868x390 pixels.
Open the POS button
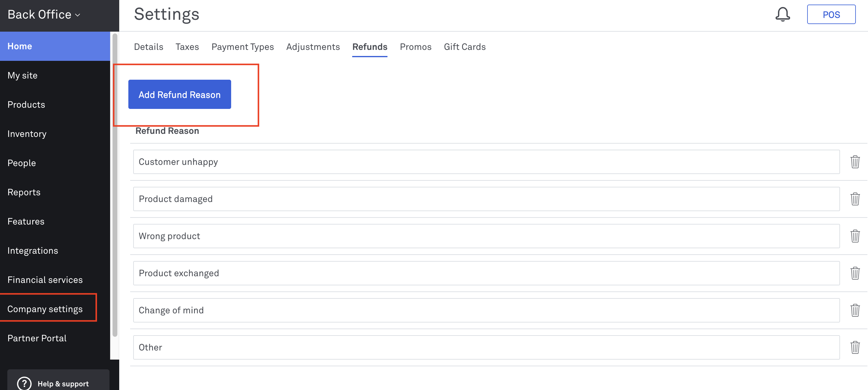(x=831, y=15)
